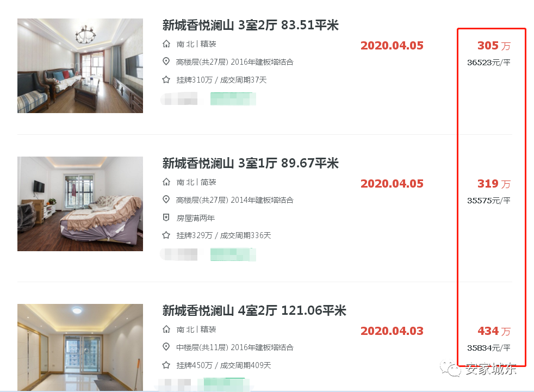Image resolution: width=534 pixels, height=392 pixels.
Task: Click house icon beside 南北|简装 in second listing
Action: 166,182
